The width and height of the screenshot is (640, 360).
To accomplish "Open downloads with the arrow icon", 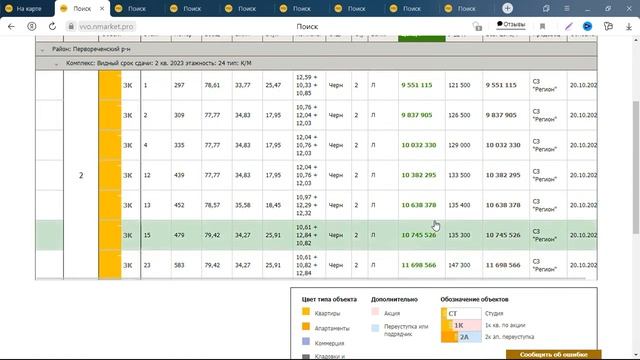I will (629, 27).
